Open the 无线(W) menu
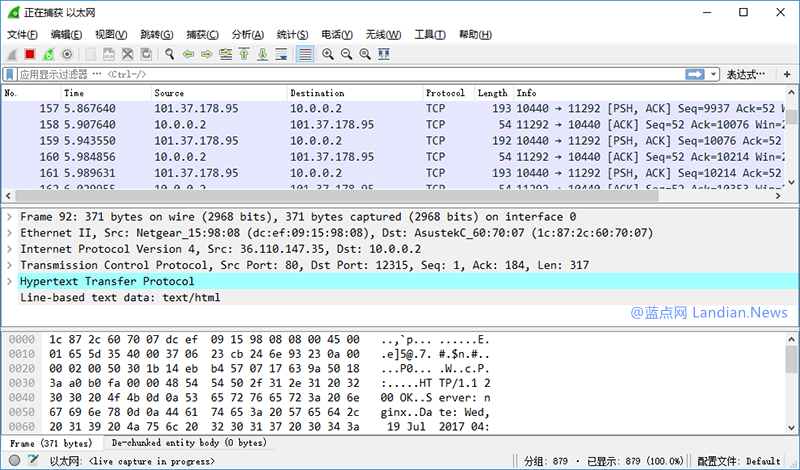Screen dimensions: 800x470 click(x=383, y=35)
